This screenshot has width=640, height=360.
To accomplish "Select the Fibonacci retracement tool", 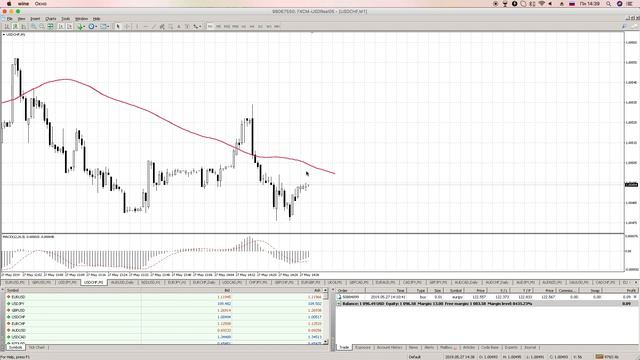I will (x=171, y=27).
